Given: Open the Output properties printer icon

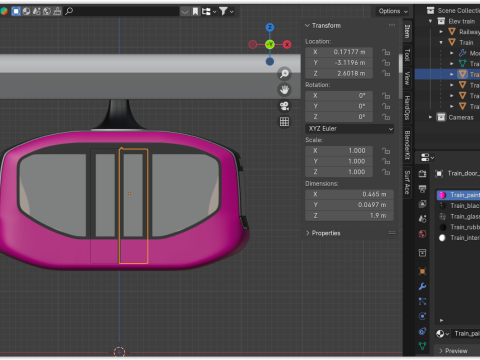Looking at the screenshot, I should 422,189.
